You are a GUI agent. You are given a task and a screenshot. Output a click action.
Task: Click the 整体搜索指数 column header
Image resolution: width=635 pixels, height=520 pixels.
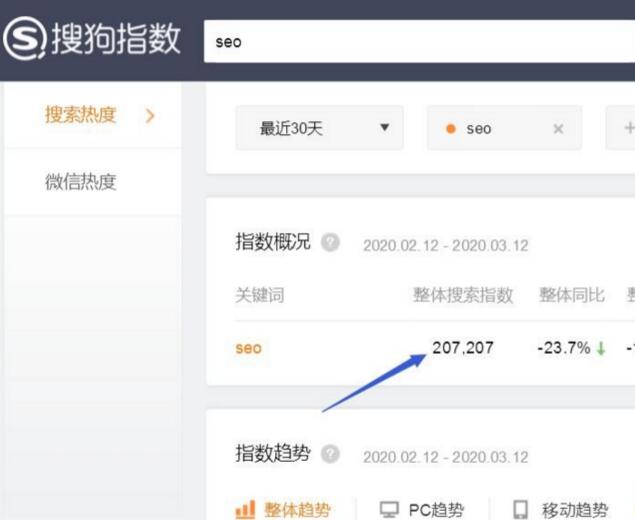[463, 295]
